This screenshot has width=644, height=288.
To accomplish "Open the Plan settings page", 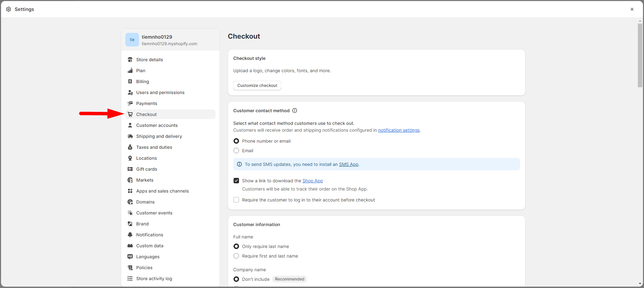I will point(170,70).
